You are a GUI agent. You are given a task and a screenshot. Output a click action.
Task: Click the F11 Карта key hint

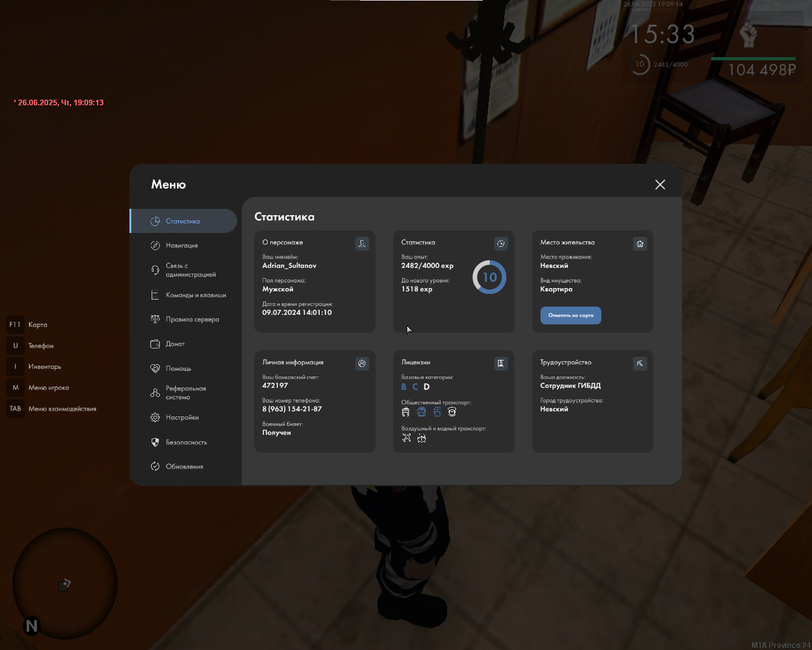tap(27, 324)
